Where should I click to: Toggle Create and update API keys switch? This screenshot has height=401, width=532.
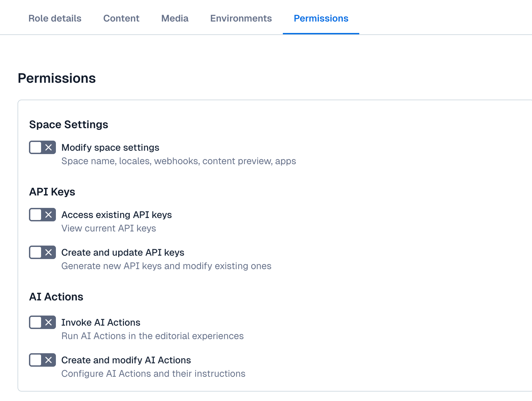pos(42,252)
